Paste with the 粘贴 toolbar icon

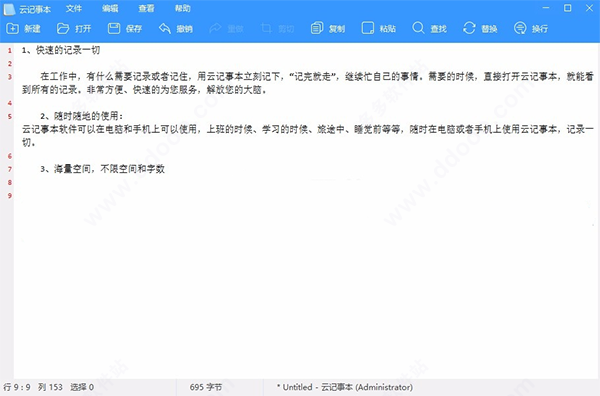(368, 28)
